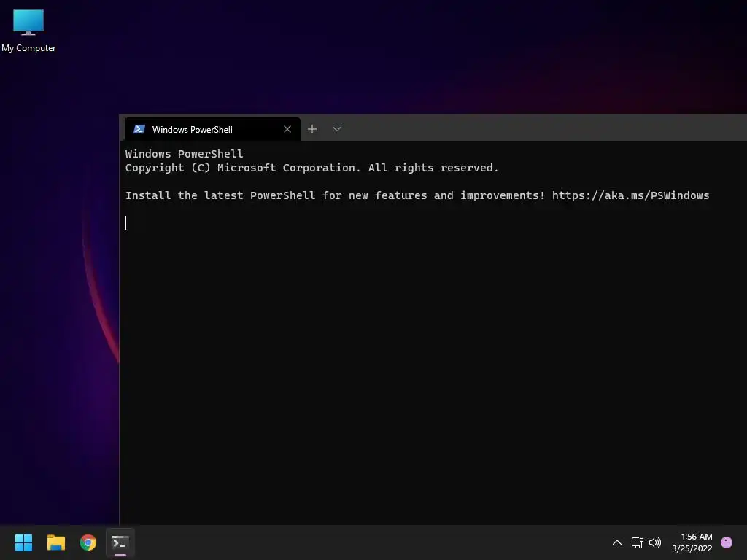Open network status tray icon
The image size is (747, 560).
(638, 542)
